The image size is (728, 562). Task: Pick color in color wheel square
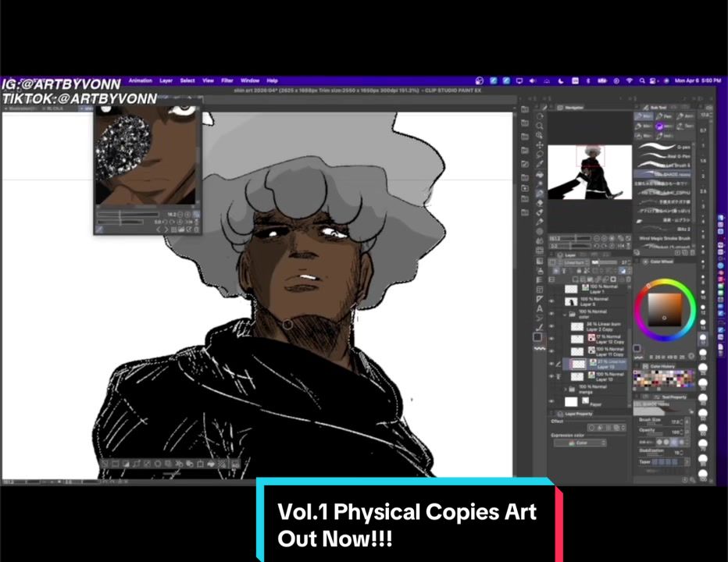665,310
